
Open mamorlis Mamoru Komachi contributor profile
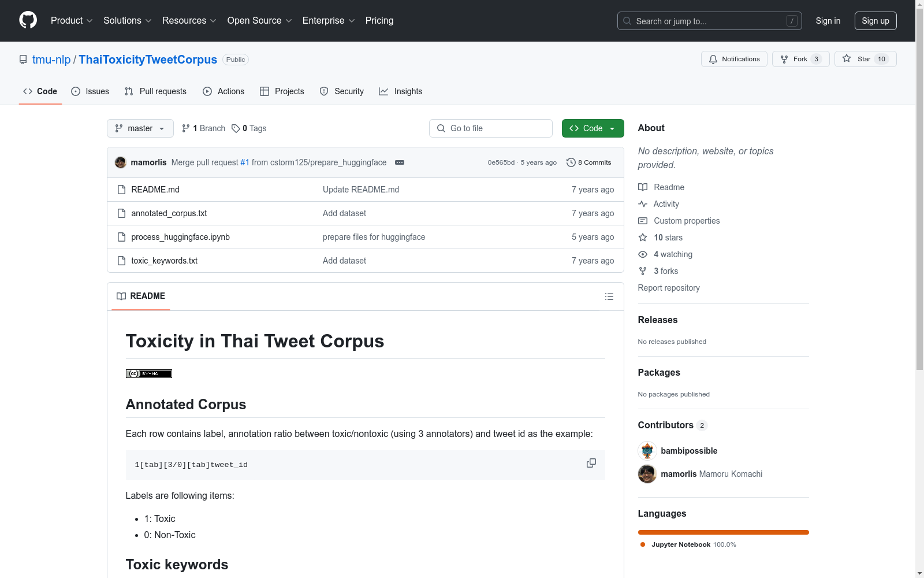tap(711, 474)
